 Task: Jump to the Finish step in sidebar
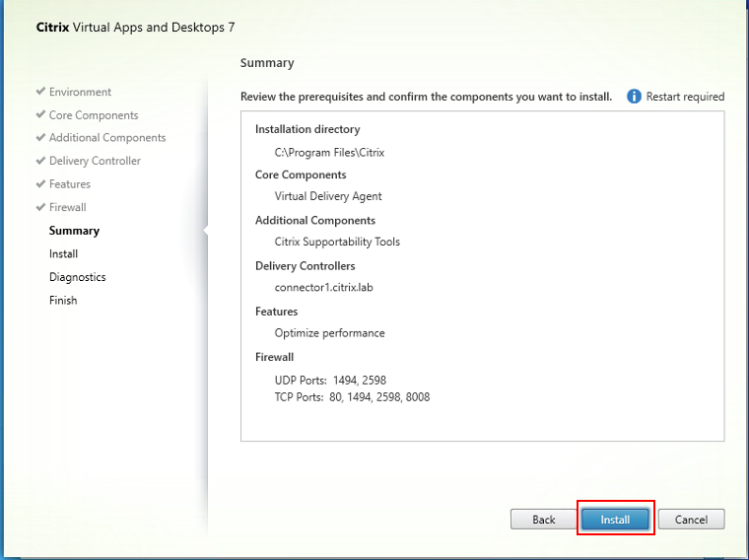click(63, 300)
